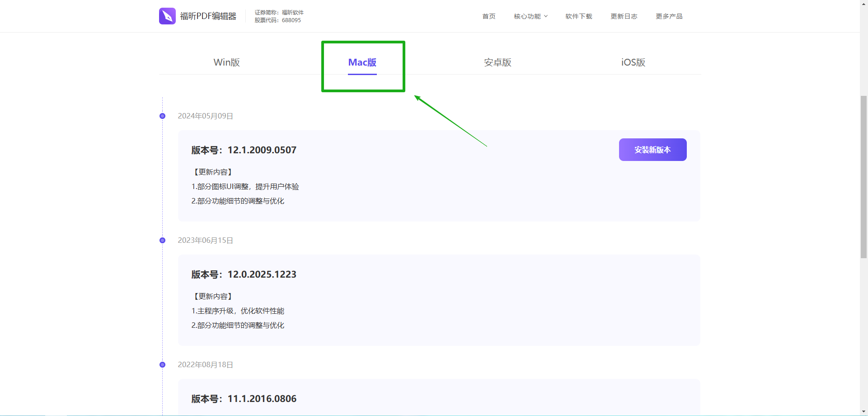This screenshot has height=416, width=868.
Task: Click the scrollbar down arrow
Action: 863,412
